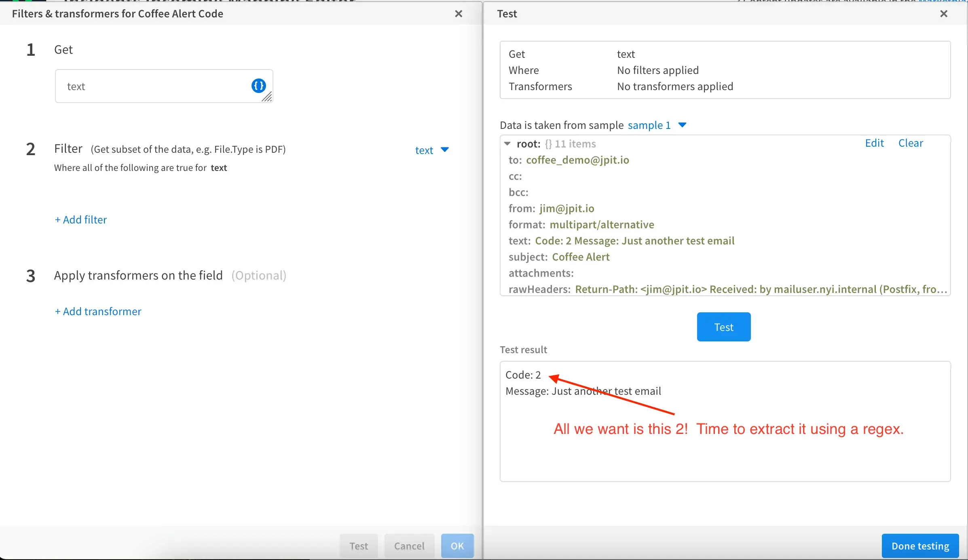
Task: Enable the transformers optional section
Action: click(97, 312)
